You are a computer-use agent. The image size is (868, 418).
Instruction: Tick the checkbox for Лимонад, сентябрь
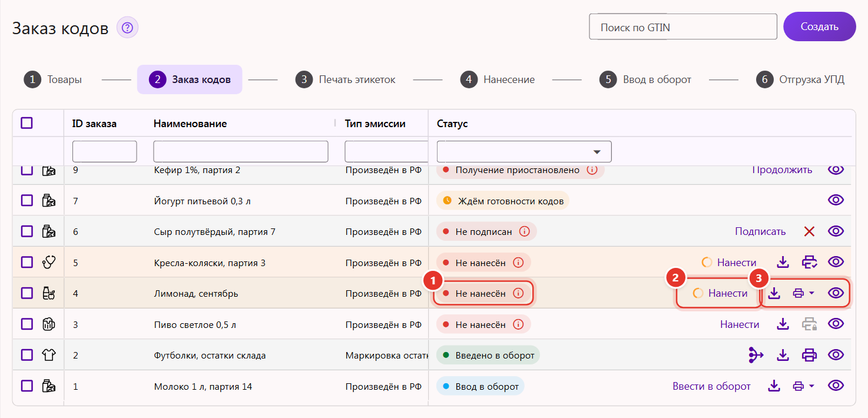[x=27, y=293]
